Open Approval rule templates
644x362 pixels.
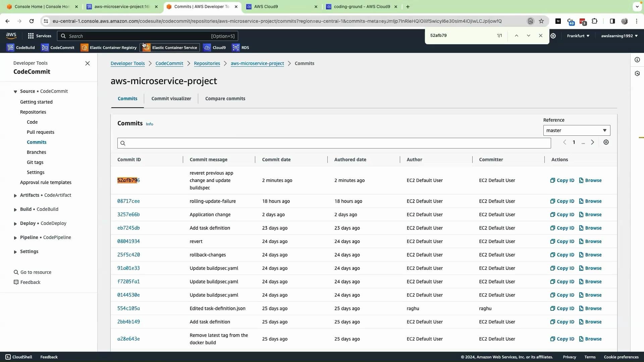(46, 182)
